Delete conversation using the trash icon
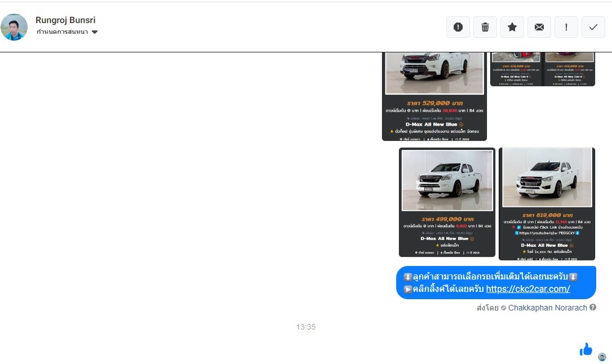 tap(485, 27)
